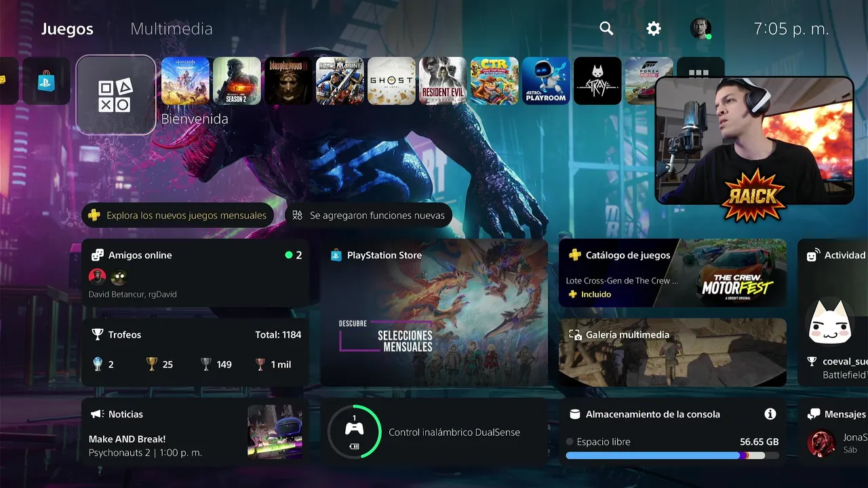Open the Actividad card
Viewport: 868px width, 488px height.
click(833, 312)
